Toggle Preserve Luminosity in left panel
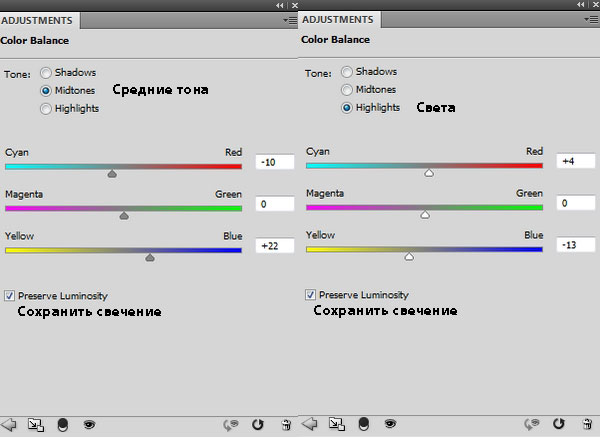600x438 pixels. pyautogui.click(x=10, y=296)
